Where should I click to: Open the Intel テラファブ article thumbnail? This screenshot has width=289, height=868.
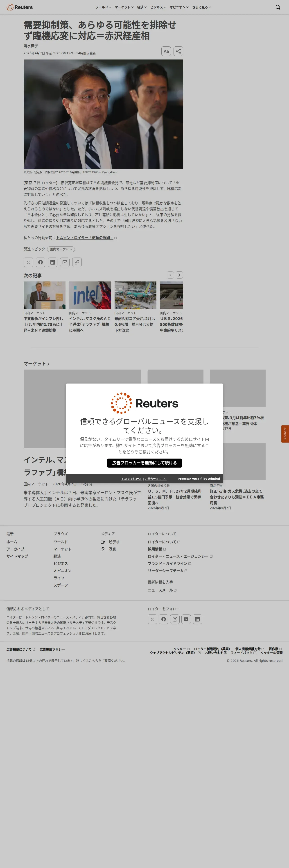pyautogui.click(x=90, y=295)
